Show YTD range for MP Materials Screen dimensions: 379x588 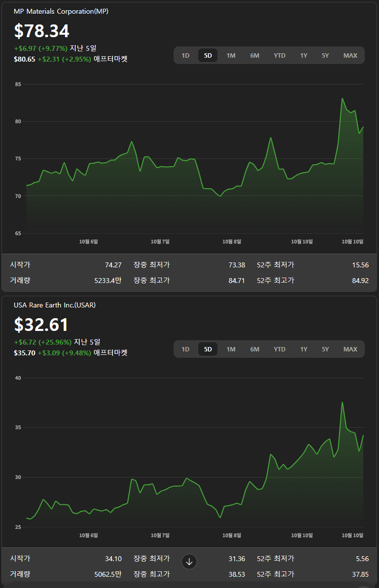point(279,55)
